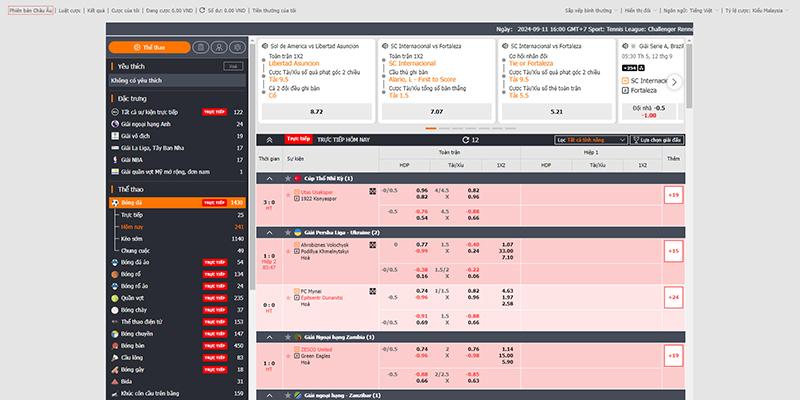Click the Bóng rổ basketball icon
The image size is (800, 400).
click(x=115, y=274)
